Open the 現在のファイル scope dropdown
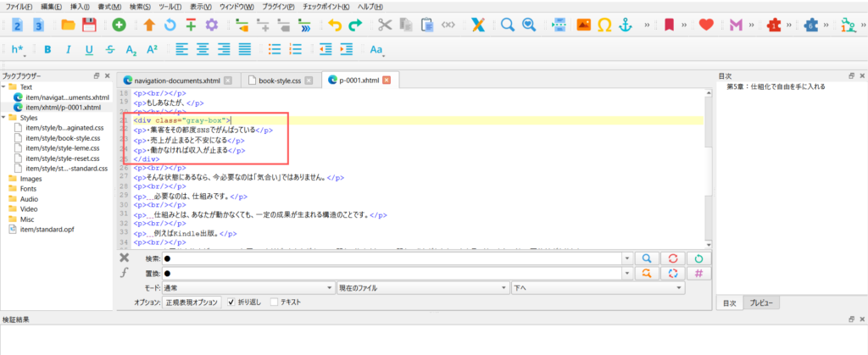The height and width of the screenshot is (355, 868). pyautogui.click(x=421, y=288)
